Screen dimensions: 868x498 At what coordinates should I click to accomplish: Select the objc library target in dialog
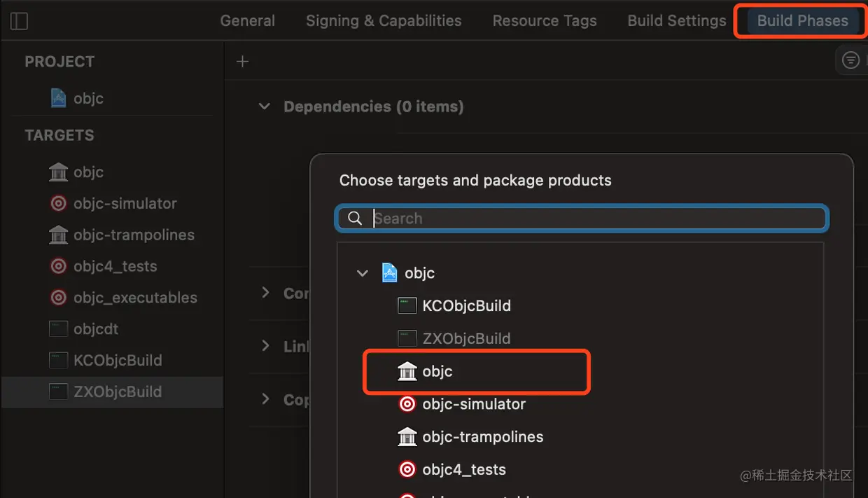(425, 372)
